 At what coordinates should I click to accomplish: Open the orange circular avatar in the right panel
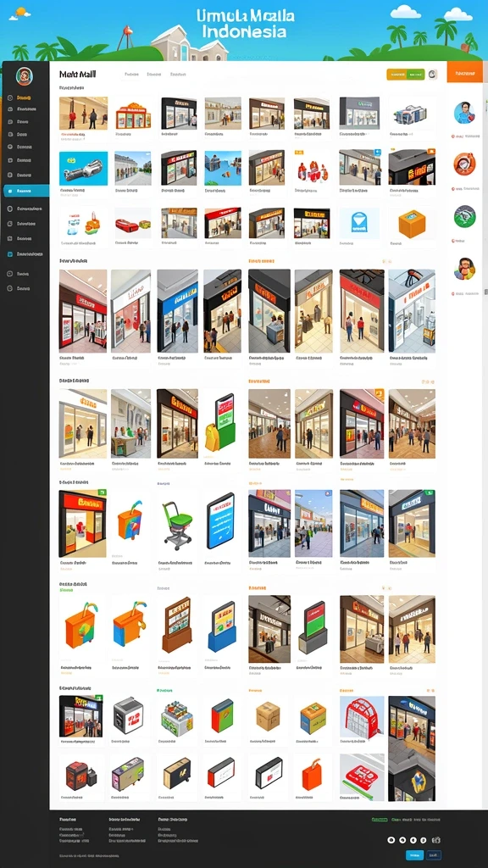[x=464, y=164]
